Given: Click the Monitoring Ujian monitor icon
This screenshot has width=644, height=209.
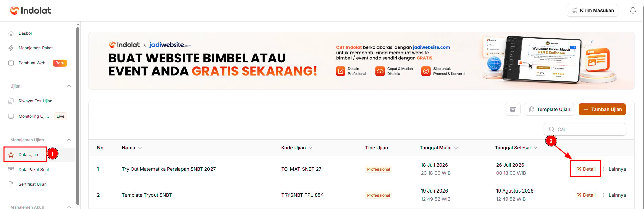Looking at the screenshot, I should 11,116.
